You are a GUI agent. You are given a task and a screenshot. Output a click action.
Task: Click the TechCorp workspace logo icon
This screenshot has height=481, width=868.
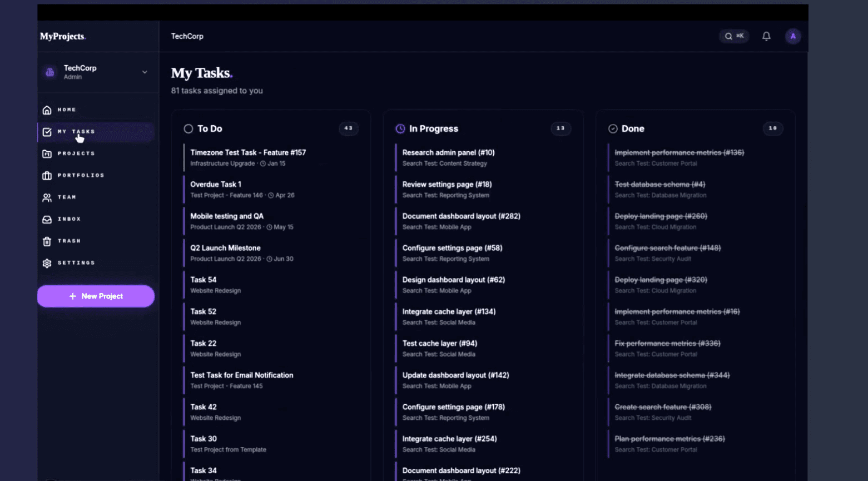(x=50, y=72)
